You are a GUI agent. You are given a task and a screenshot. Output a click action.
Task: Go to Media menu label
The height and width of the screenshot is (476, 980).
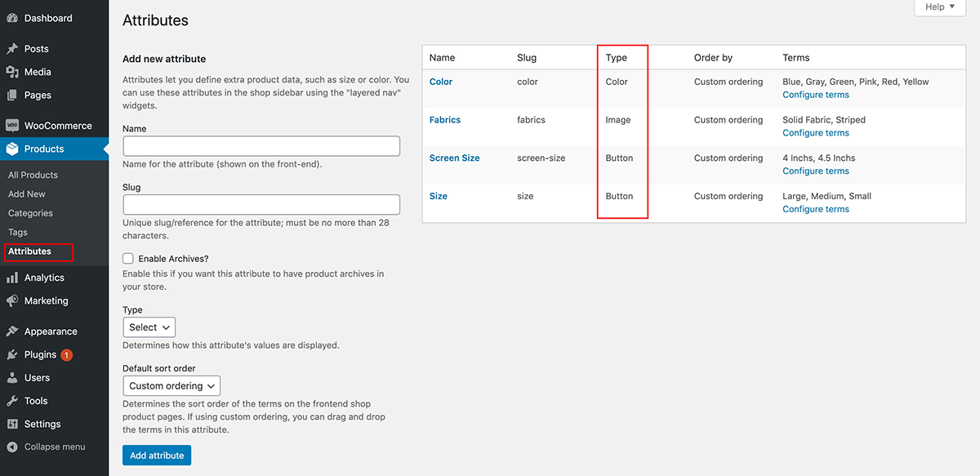(x=38, y=72)
